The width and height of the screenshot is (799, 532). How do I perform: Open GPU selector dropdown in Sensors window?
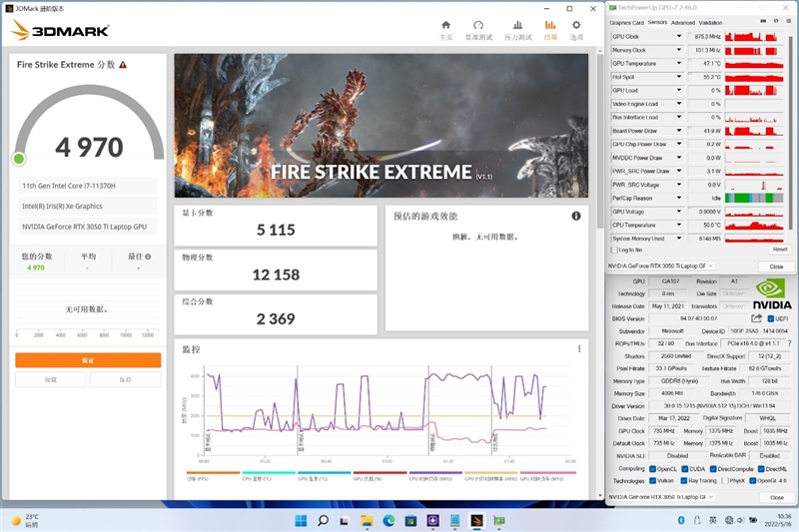tap(661, 266)
